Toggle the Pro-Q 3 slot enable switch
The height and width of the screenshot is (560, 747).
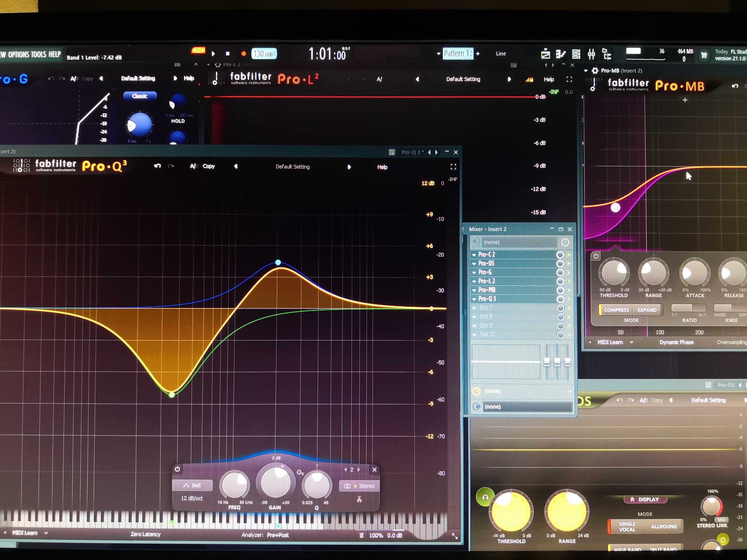coord(569,299)
